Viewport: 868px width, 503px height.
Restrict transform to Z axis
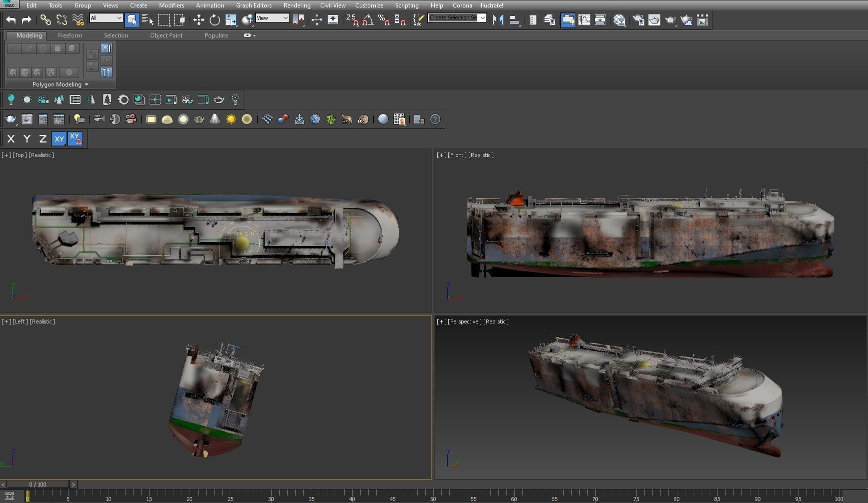43,139
